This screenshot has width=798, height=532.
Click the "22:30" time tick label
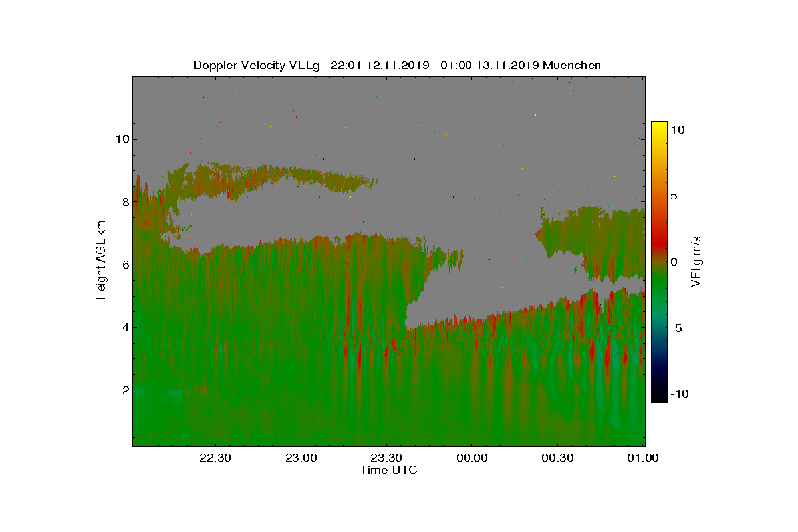pos(215,458)
